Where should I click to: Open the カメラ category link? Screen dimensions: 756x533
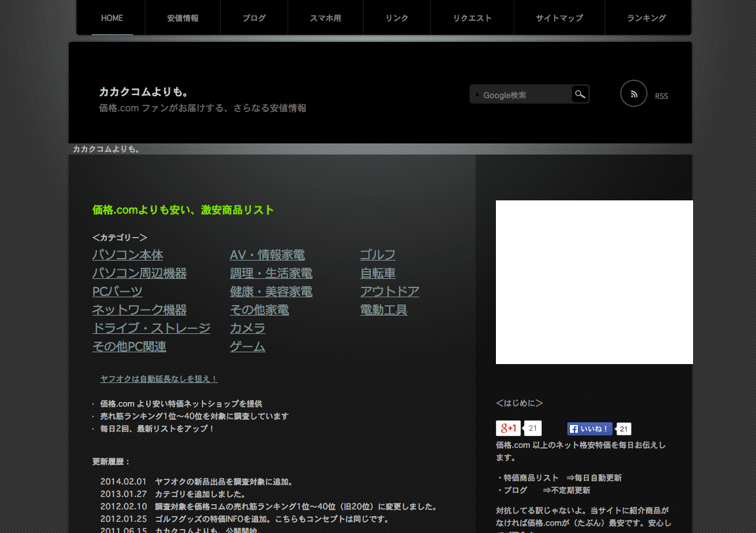(x=248, y=327)
